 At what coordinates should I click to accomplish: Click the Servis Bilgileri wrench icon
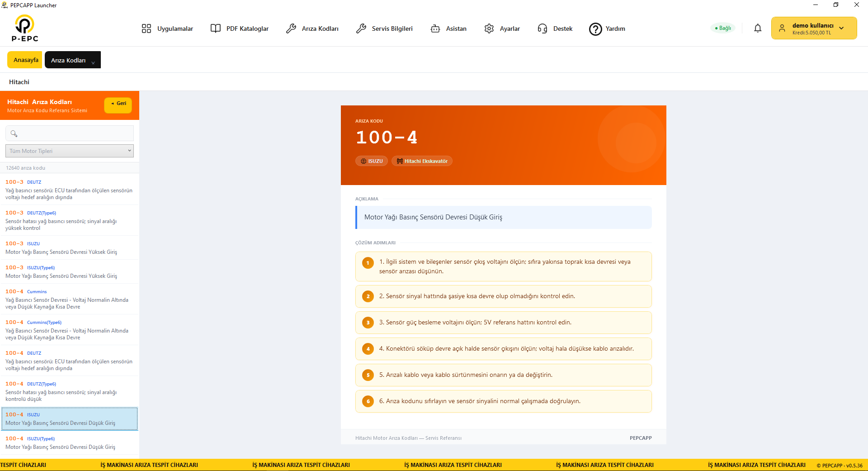[x=361, y=29]
